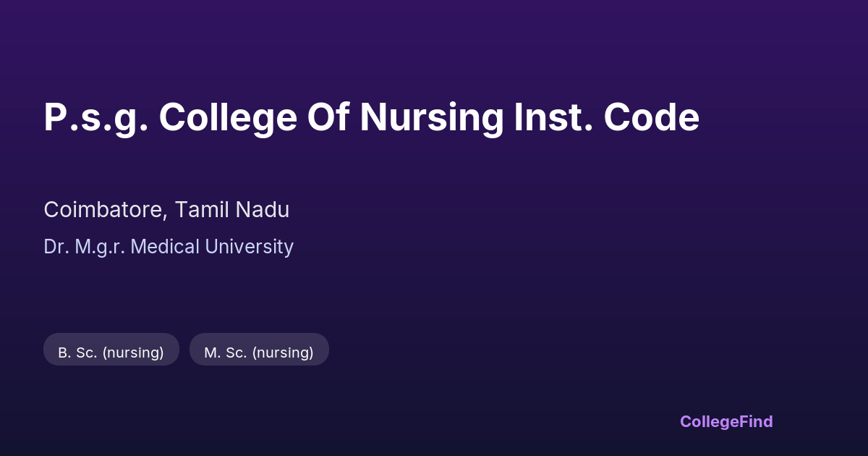Viewport: 868px width, 456px height.
Task: Click "Inst. Code" in the heading
Action: pyautogui.click(x=606, y=117)
